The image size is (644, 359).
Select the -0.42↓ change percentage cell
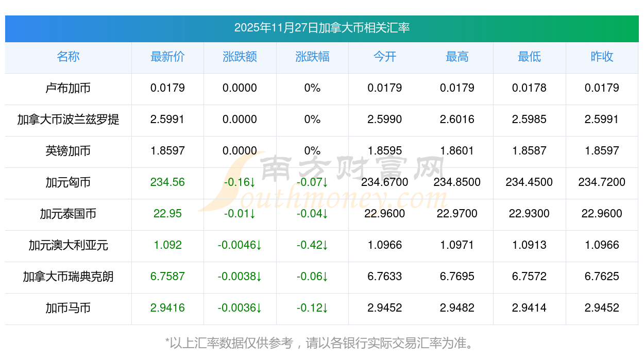[312, 245]
